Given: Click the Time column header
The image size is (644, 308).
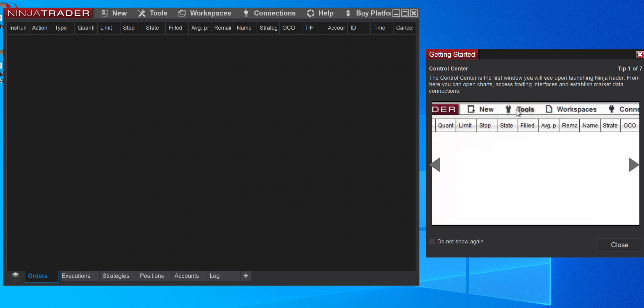Looking at the screenshot, I should [x=382, y=28].
